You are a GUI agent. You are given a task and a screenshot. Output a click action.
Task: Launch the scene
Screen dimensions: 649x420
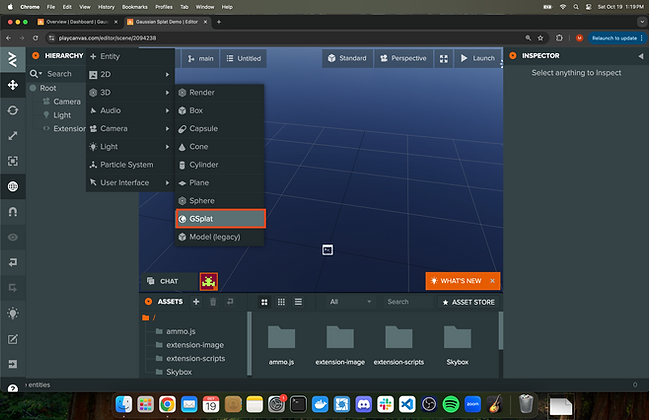[x=476, y=59]
